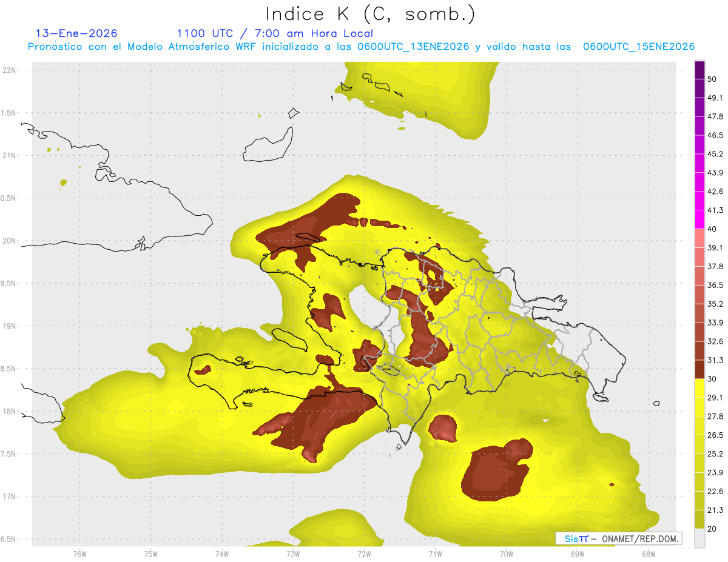Viewport: 728px width, 562px height.
Task: Click the longitude label '68W'
Action: pyautogui.click(x=649, y=554)
